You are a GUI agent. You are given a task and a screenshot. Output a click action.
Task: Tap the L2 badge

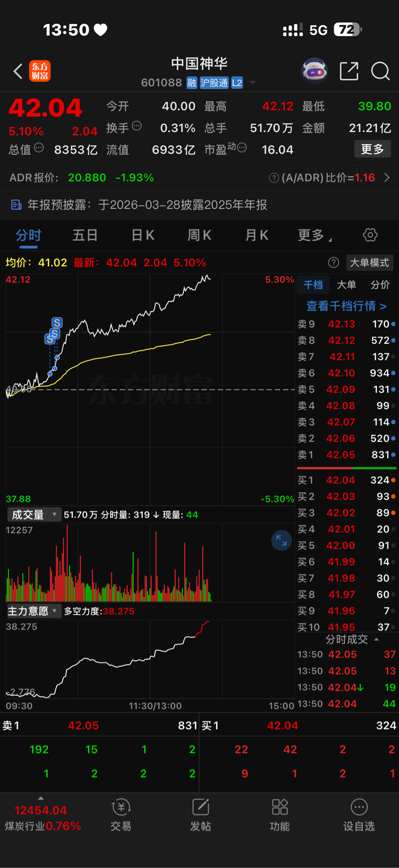(x=237, y=83)
